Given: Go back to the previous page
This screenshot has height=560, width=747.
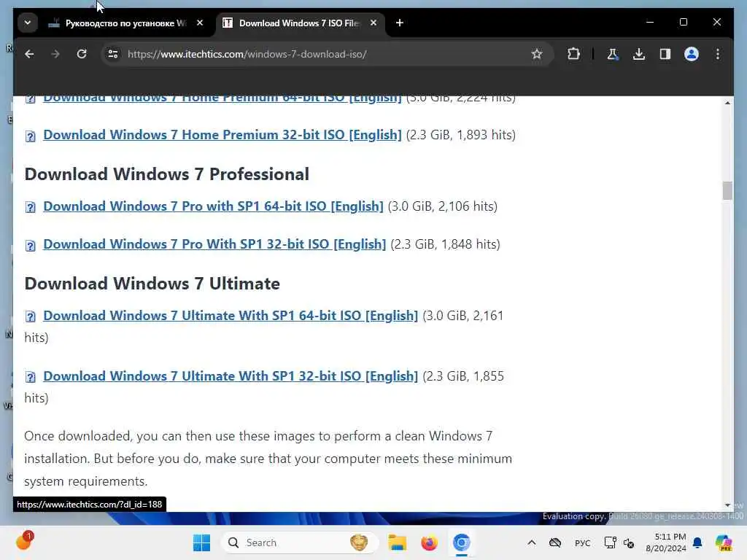Looking at the screenshot, I should coord(29,54).
